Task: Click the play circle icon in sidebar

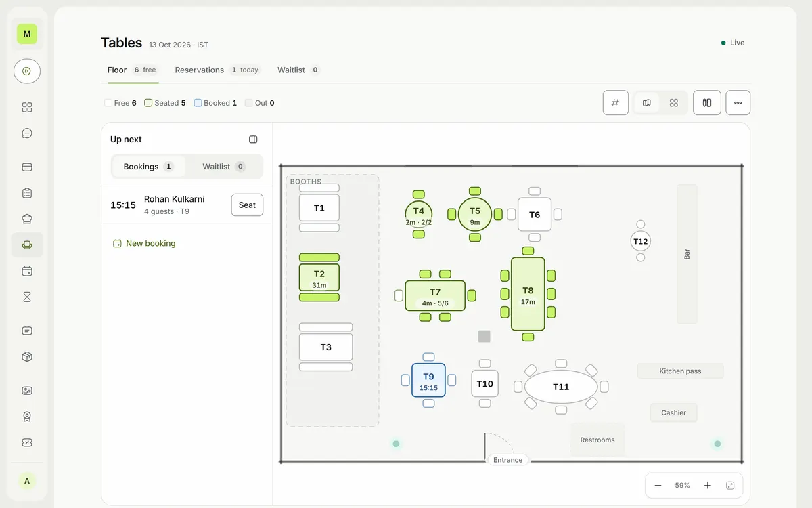Action: (27, 71)
